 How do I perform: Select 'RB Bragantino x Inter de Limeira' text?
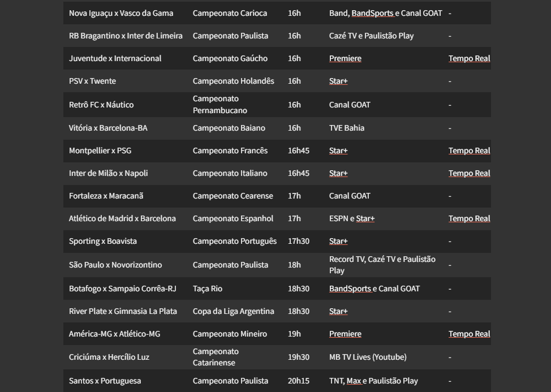tap(126, 36)
